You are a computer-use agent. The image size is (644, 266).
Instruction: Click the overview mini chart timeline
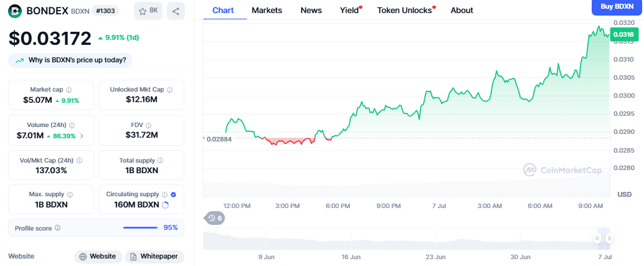coord(407,239)
